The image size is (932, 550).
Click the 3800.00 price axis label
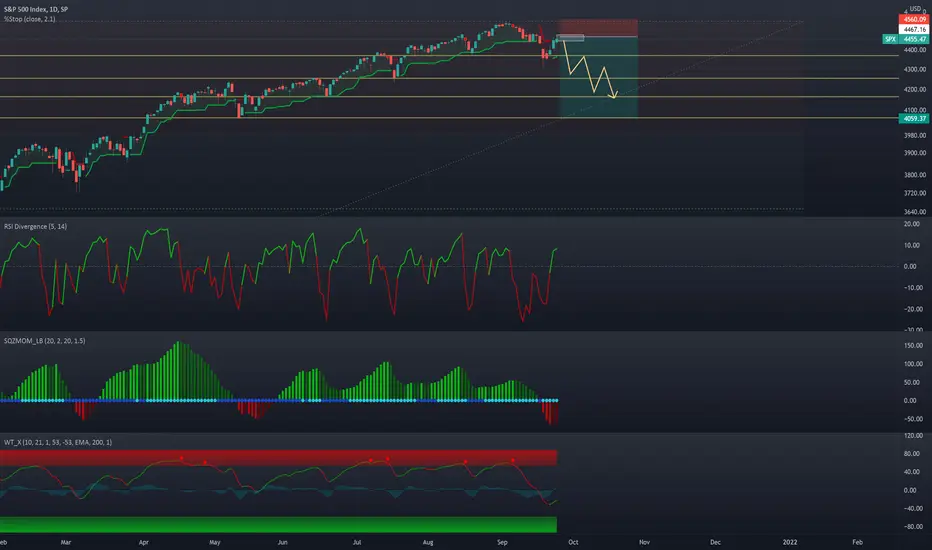coord(915,175)
